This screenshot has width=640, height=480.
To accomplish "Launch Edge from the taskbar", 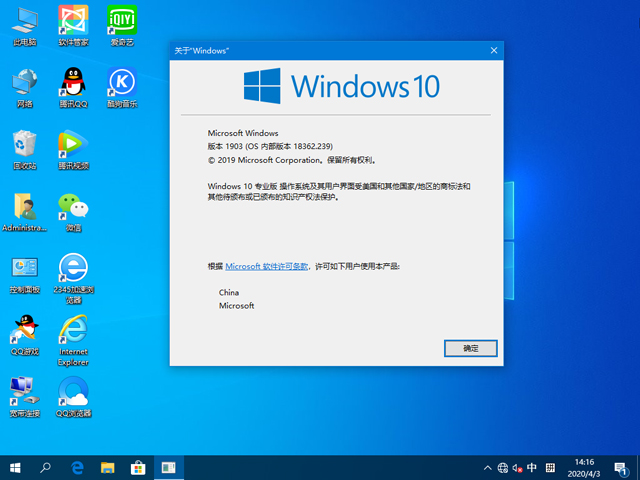I will [77, 468].
